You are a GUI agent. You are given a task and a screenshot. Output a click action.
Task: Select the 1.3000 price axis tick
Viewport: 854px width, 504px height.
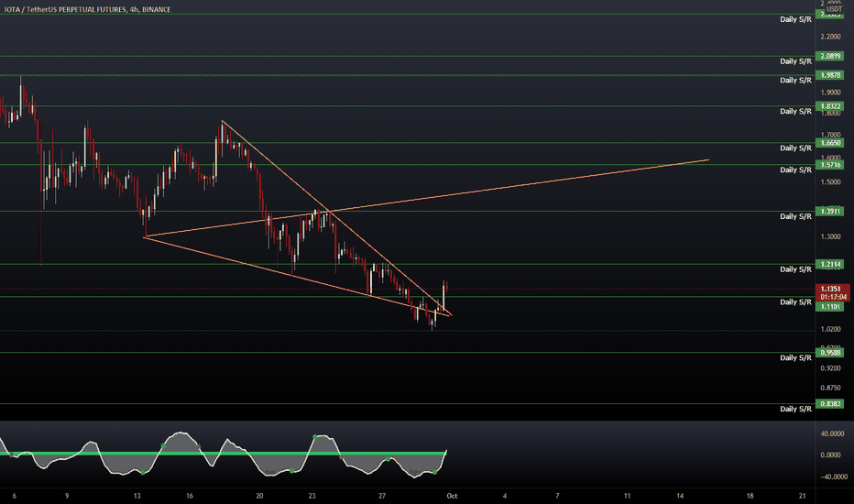click(830, 236)
